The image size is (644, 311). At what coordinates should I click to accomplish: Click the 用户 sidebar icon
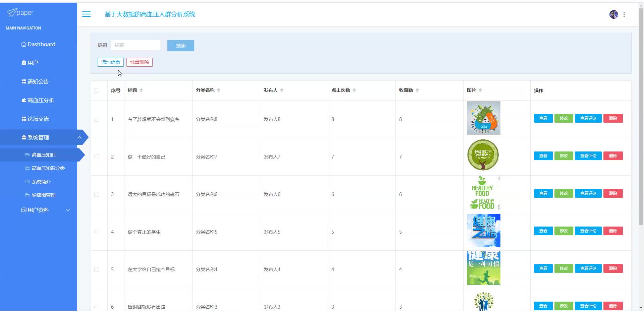point(24,63)
